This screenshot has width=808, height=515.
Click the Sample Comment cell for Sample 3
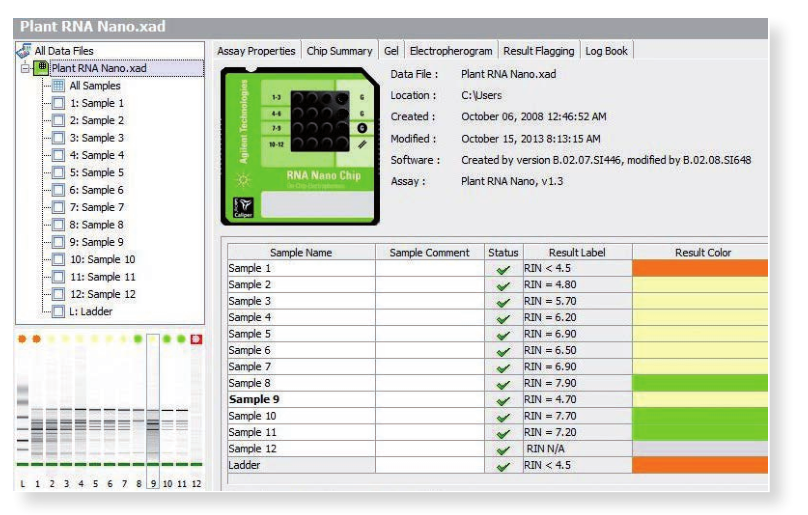(x=429, y=301)
